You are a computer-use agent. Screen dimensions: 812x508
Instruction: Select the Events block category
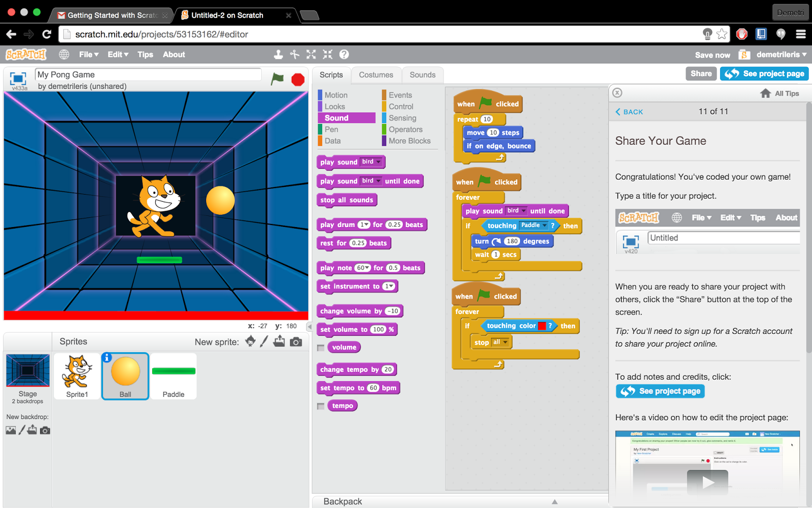coord(400,95)
